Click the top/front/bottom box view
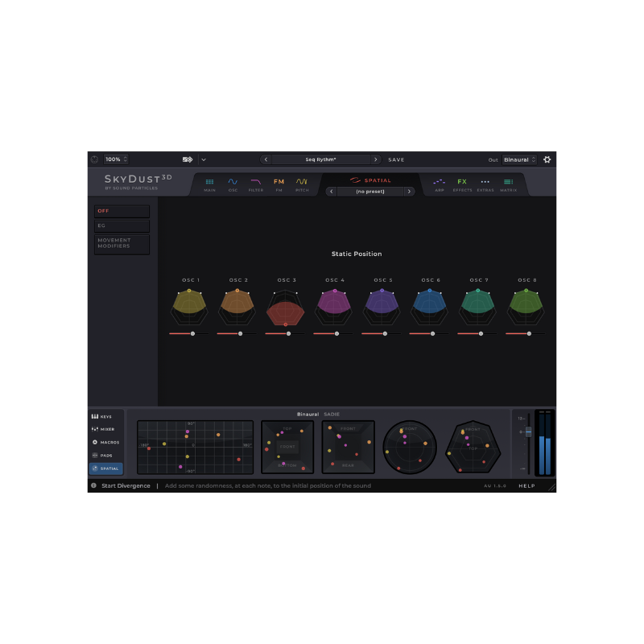The height and width of the screenshot is (644, 644). tap(287, 448)
